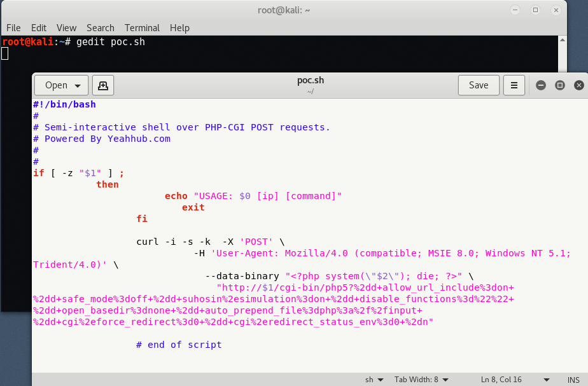Open terminal Search menu

101,28
